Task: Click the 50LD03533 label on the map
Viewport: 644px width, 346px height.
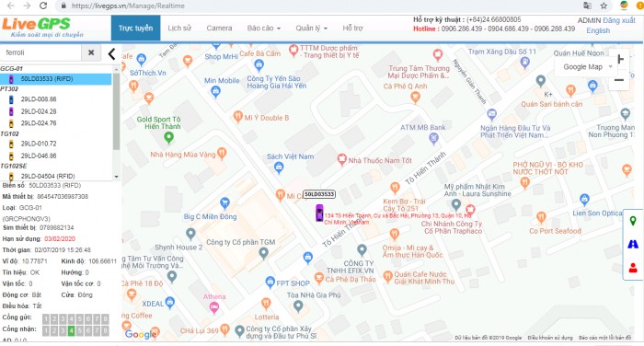Action: tap(319, 194)
